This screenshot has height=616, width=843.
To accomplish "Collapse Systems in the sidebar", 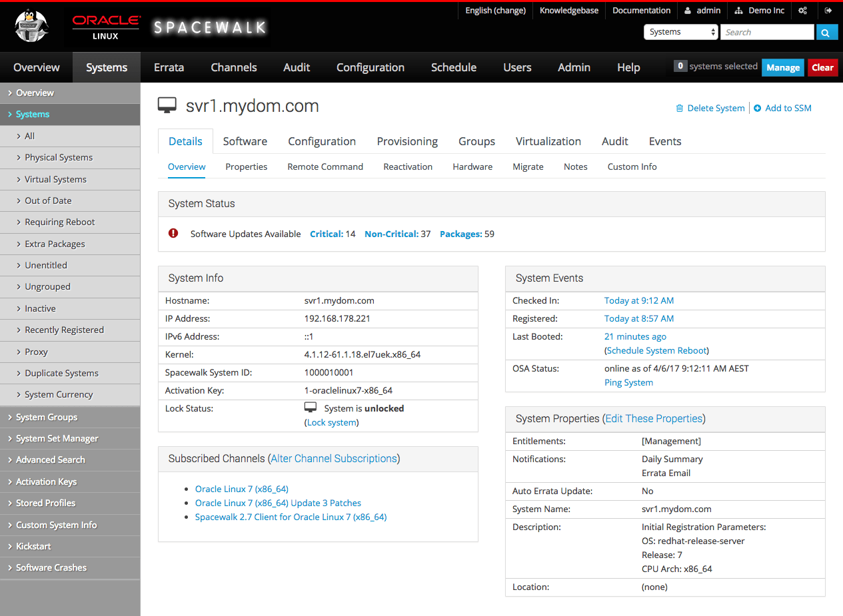I will pos(70,115).
